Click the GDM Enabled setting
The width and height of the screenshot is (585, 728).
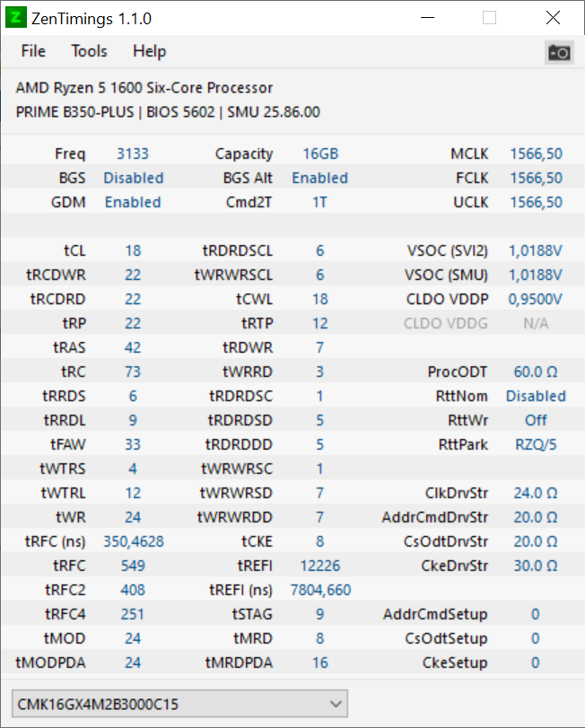tap(133, 202)
